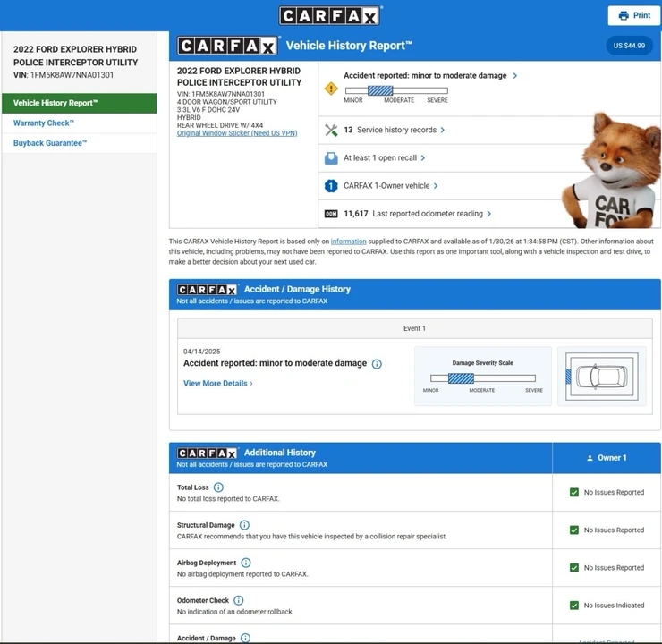662x644 pixels.
Task: Click info icon next to Structural Damage
Action: 244,525
